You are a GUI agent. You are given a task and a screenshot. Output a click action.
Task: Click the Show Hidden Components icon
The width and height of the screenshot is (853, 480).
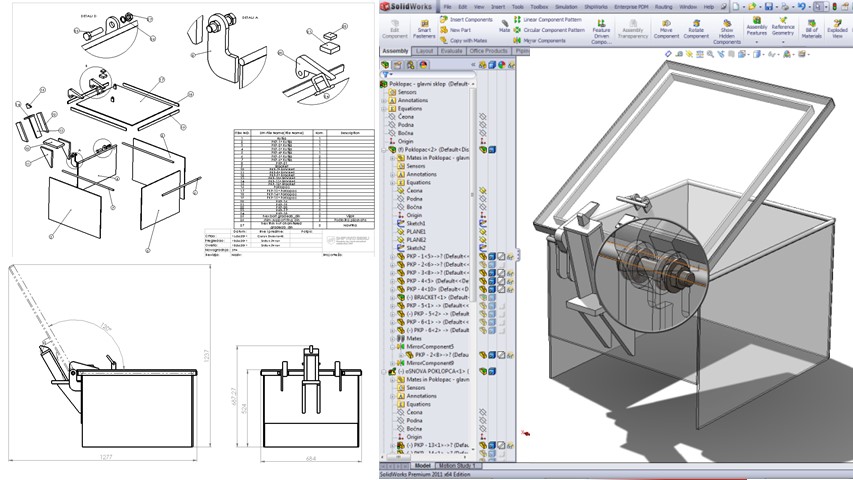tap(726, 21)
